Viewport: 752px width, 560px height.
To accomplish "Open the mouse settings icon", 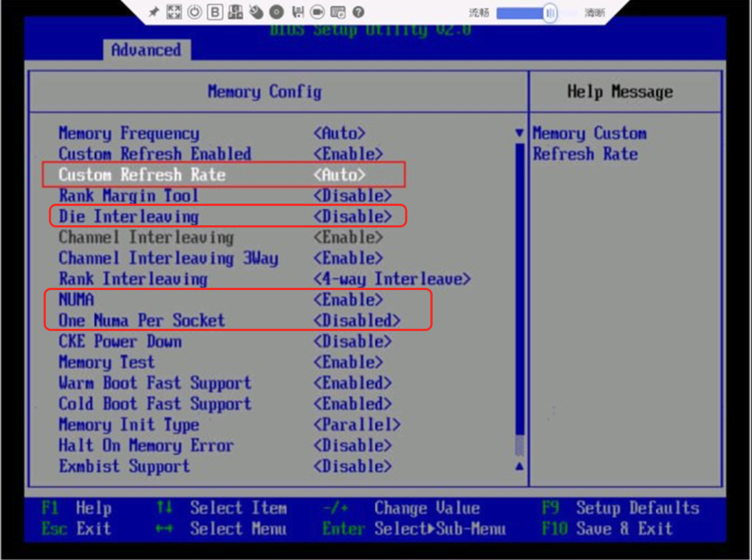I will tap(256, 12).
